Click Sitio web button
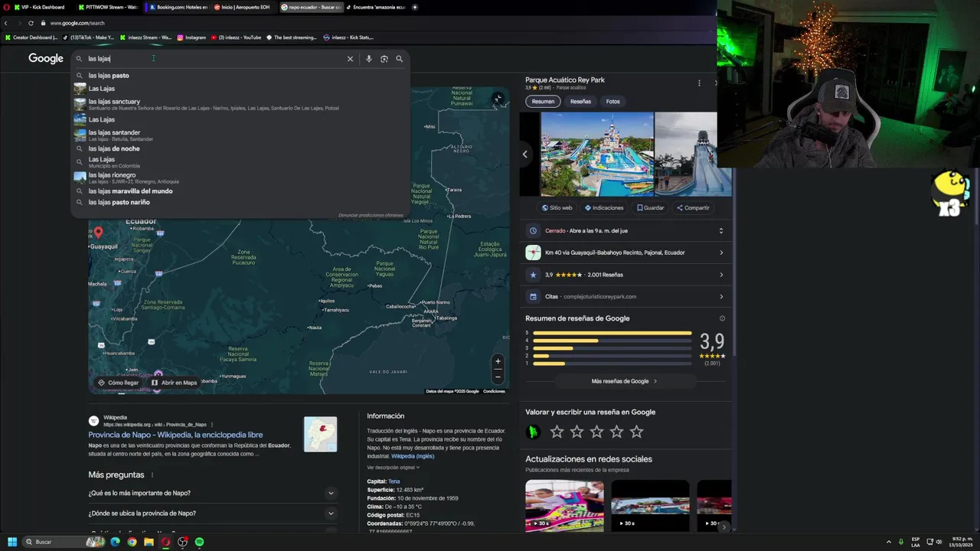Viewport: 980px width, 551px height. point(557,208)
